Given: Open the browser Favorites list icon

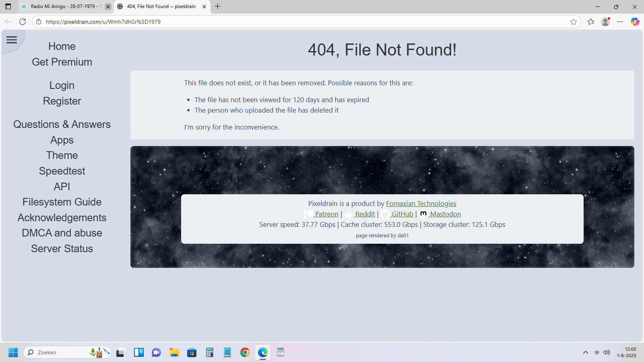Looking at the screenshot, I should (591, 22).
